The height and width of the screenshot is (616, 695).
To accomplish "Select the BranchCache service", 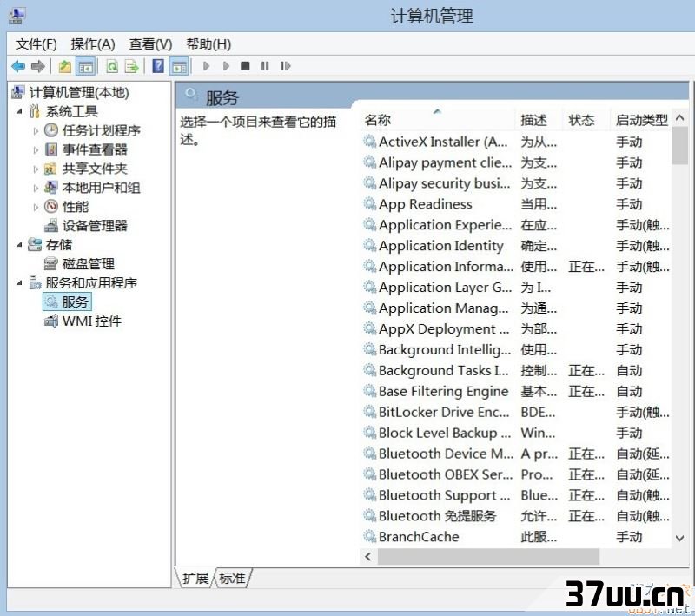I will tap(516, 537).
